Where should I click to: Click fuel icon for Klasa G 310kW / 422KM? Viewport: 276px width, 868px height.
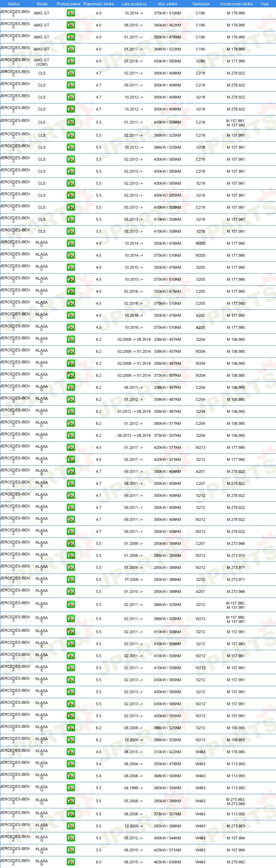coord(71,752)
